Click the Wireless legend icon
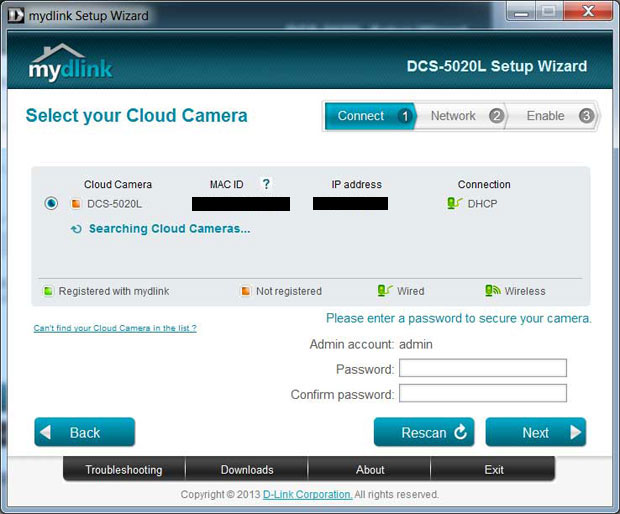 click(x=493, y=291)
